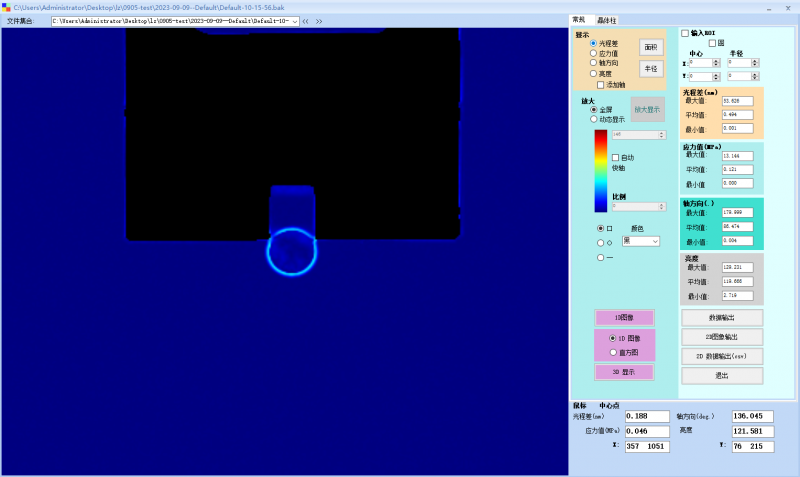The image size is (800, 477).
Task: Click the center X stepper arrows
Action: (716, 63)
